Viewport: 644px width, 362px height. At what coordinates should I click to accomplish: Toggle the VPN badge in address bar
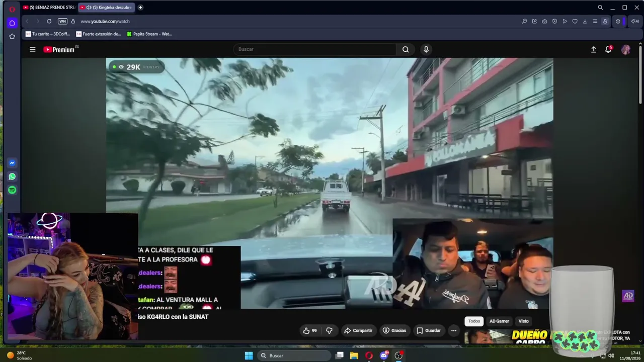click(62, 21)
